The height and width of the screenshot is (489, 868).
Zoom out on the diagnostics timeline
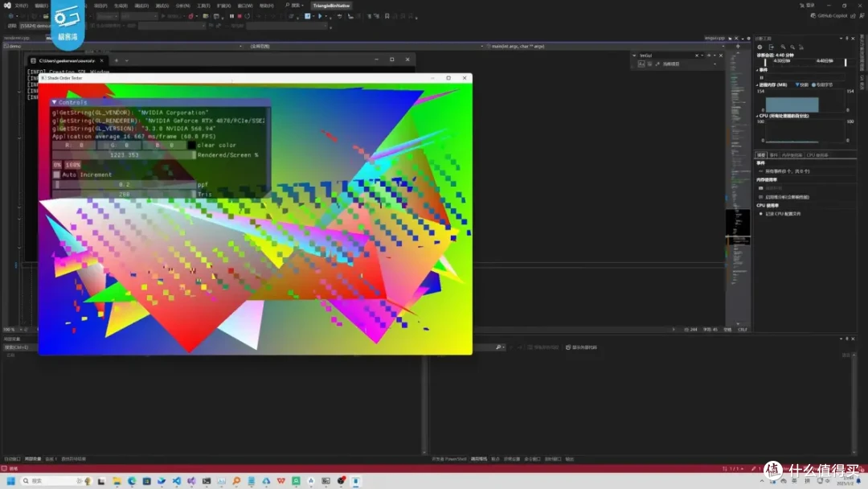792,47
